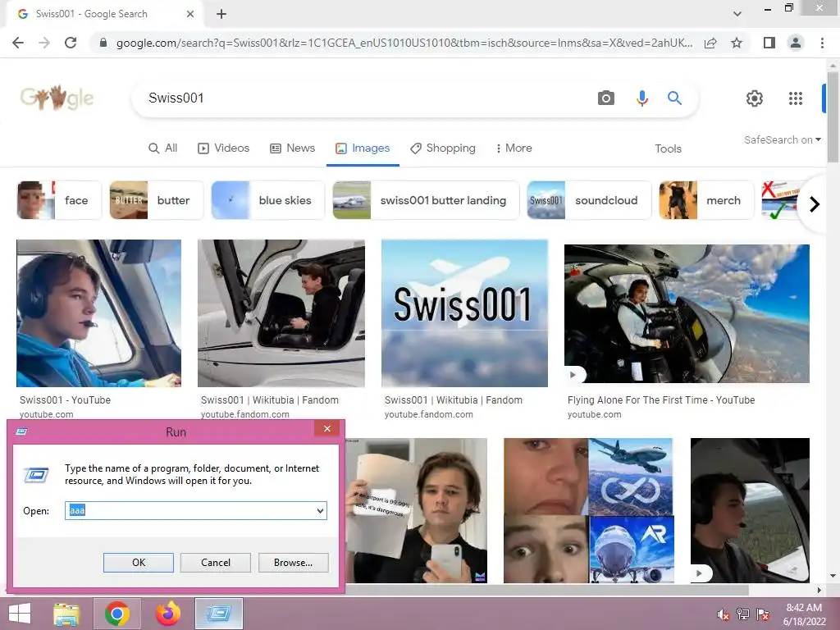The width and height of the screenshot is (840, 630).
Task: Share this page from address bar
Action: [x=710, y=43]
